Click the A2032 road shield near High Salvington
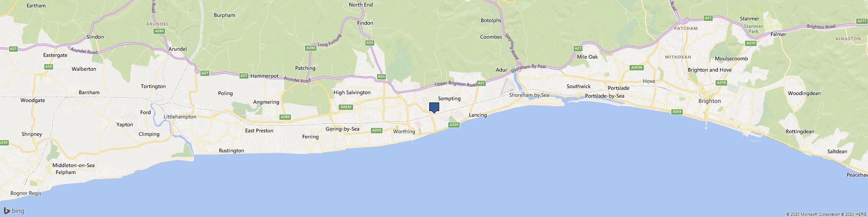 point(346,107)
